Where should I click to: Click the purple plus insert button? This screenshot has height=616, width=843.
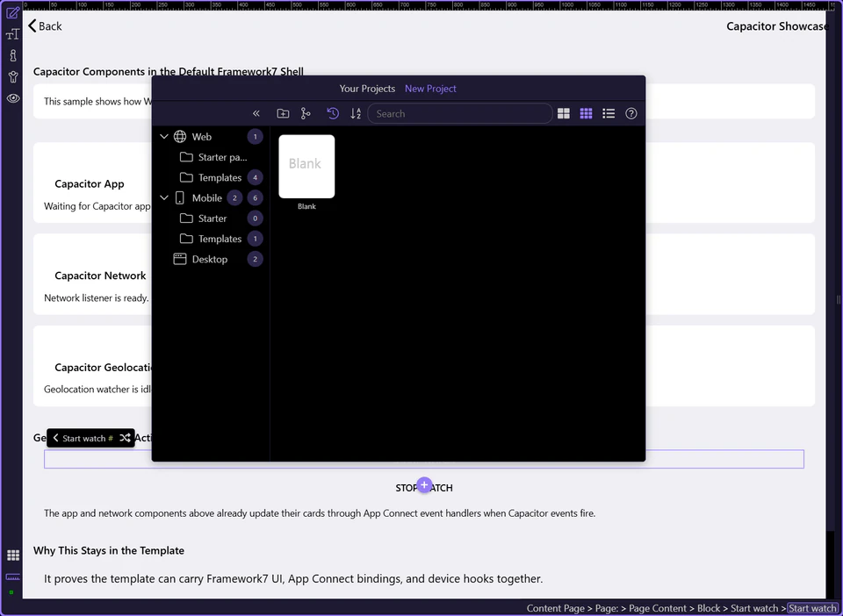424,485
